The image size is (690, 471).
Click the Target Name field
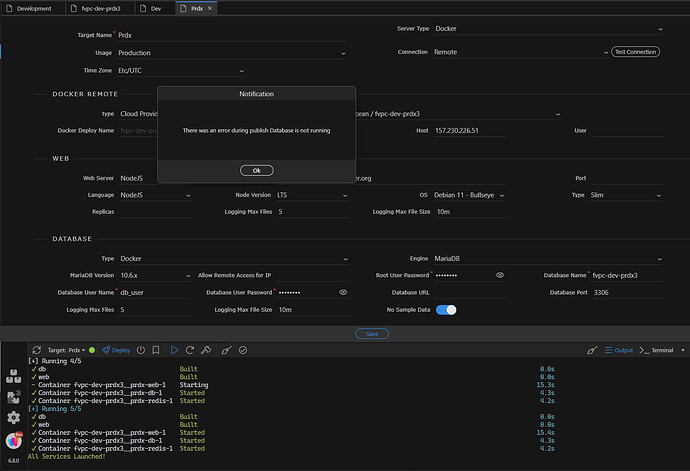coord(232,35)
